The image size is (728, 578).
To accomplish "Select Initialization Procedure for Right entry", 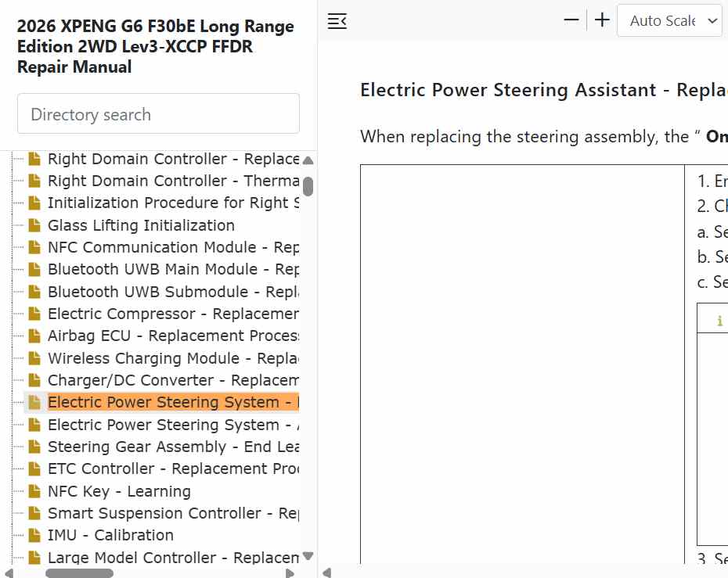I will 173,203.
